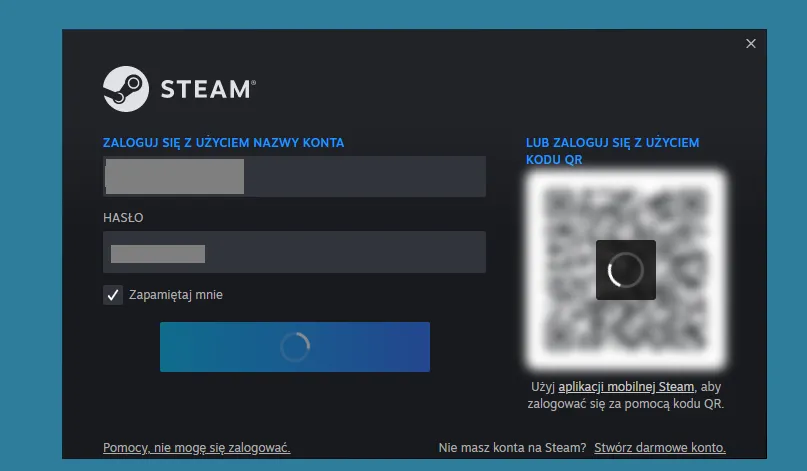Focus the account name input field
The height and width of the screenshot is (471, 807).
pos(294,177)
